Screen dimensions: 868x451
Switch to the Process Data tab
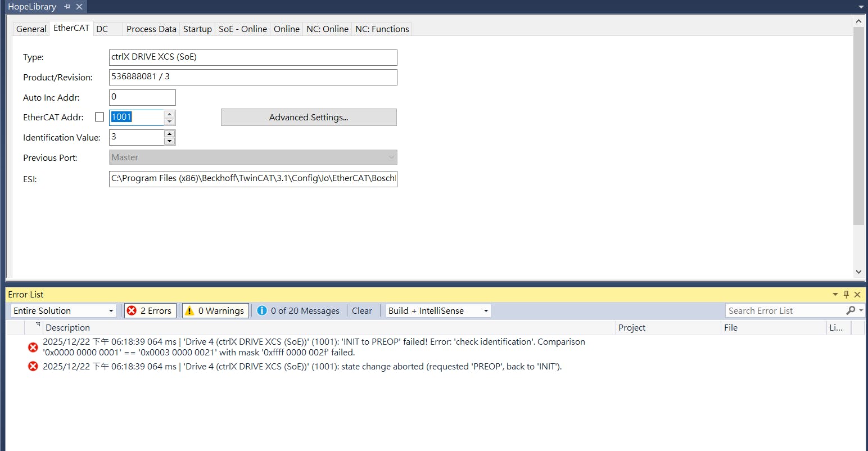point(151,29)
